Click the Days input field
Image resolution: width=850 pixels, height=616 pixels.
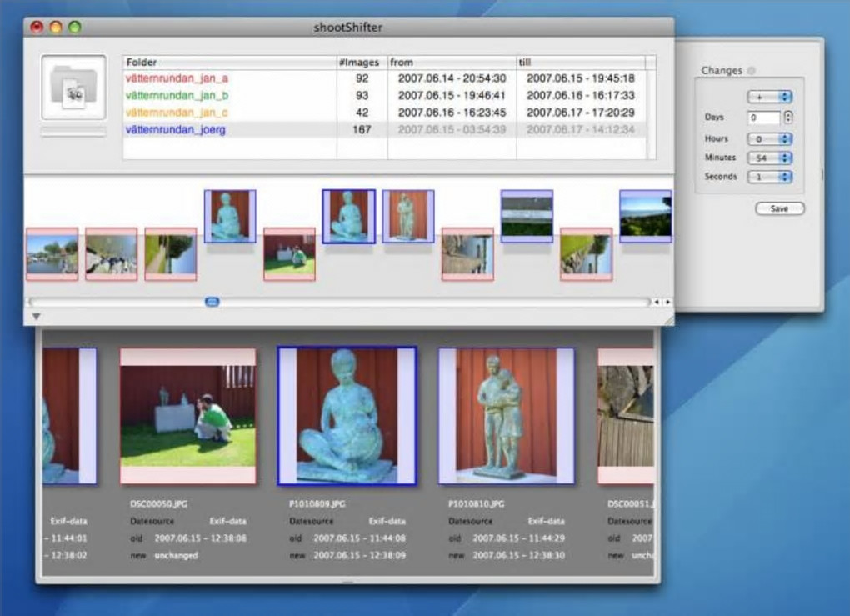[764, 118]
